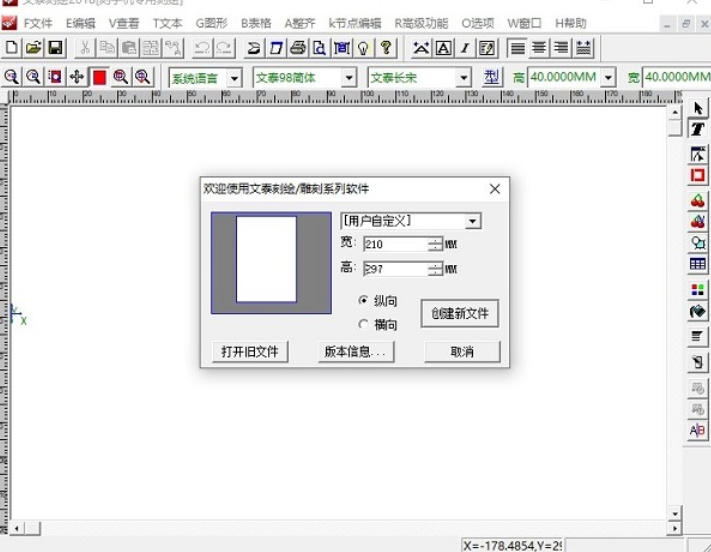Open the T文本 menu
Viewport: 711px width, 552px height.
pyautogui.click(x=167, y=23)
